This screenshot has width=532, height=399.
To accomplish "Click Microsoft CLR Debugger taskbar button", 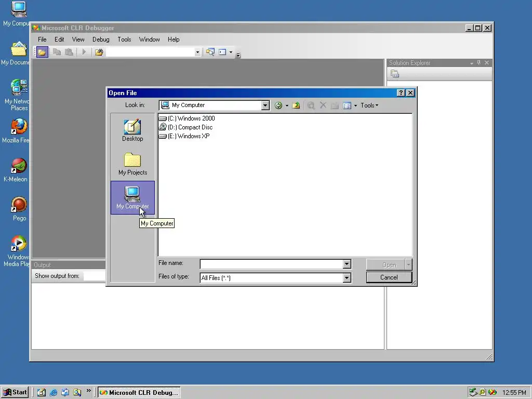I will pos(139,393).
